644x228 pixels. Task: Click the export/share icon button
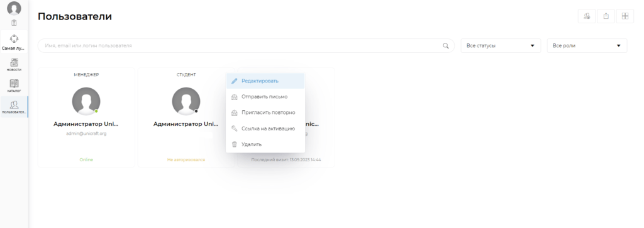pos(606,16)
